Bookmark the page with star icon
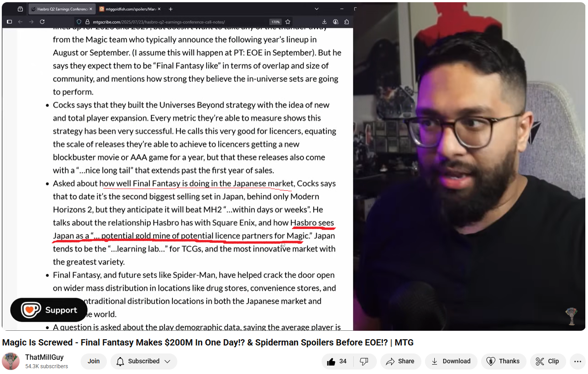 [x=288, y=22]
